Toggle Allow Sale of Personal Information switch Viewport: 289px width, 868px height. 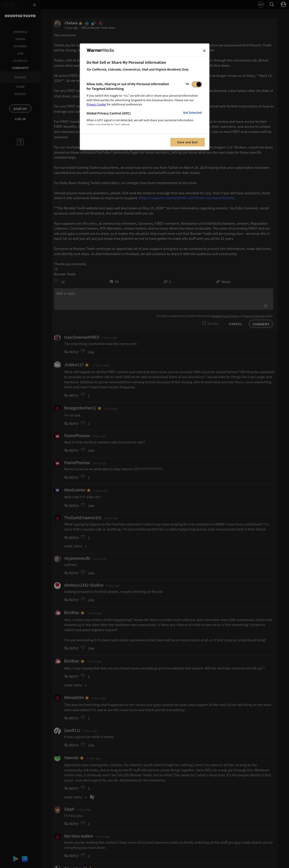197,84
